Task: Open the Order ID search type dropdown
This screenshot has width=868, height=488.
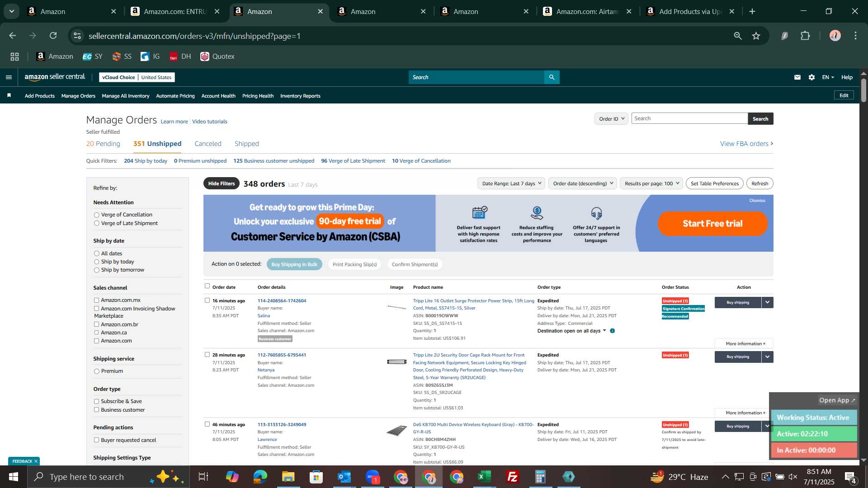Action: [x=611, y=119]
